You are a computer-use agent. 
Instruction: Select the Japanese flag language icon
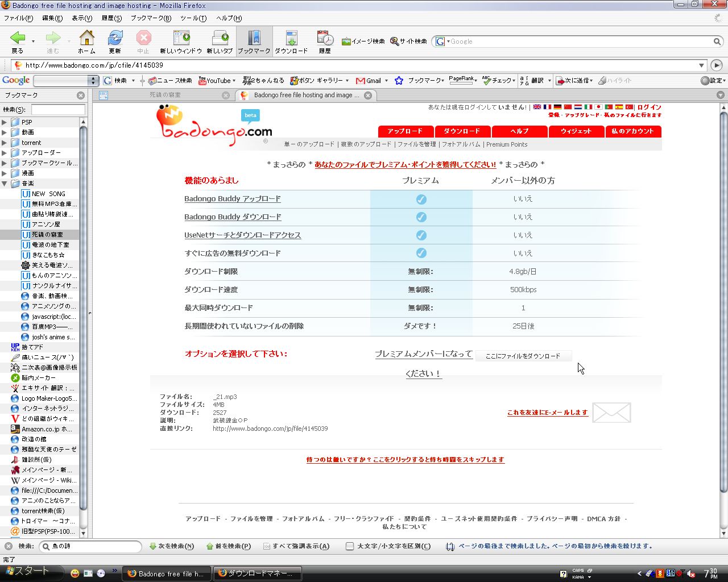(598, 107)
